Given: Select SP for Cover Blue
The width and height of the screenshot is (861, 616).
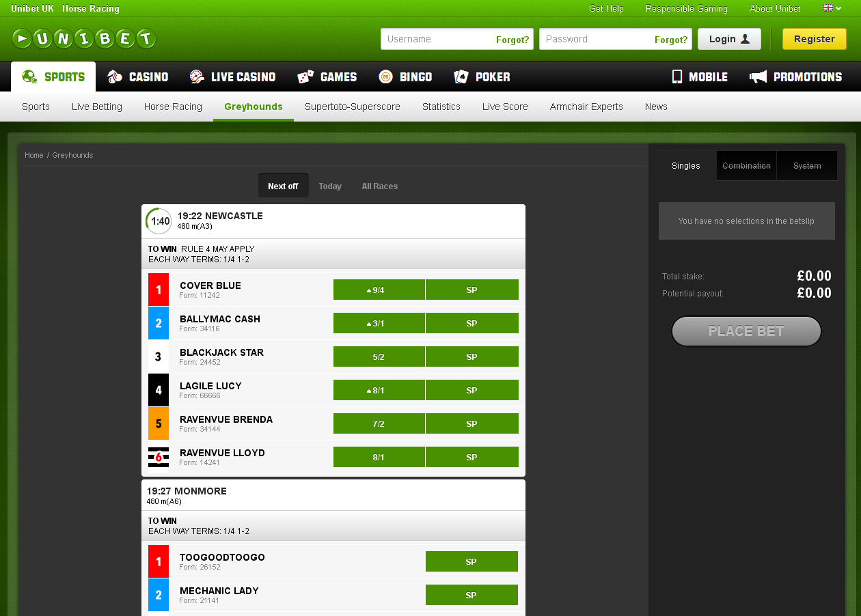Looking at the screenshot, I should (472, 290).
